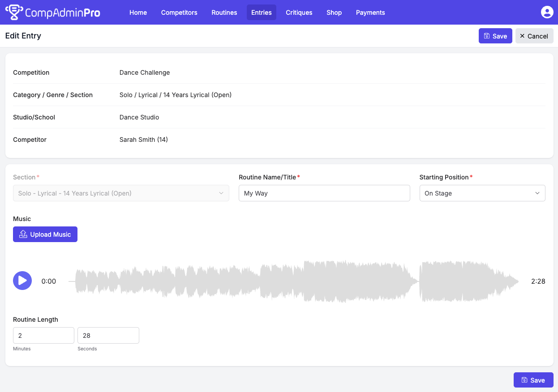The width and height of the screenshot is (558, 392).
Task: Open the Routines menu item
Action: 224,13
